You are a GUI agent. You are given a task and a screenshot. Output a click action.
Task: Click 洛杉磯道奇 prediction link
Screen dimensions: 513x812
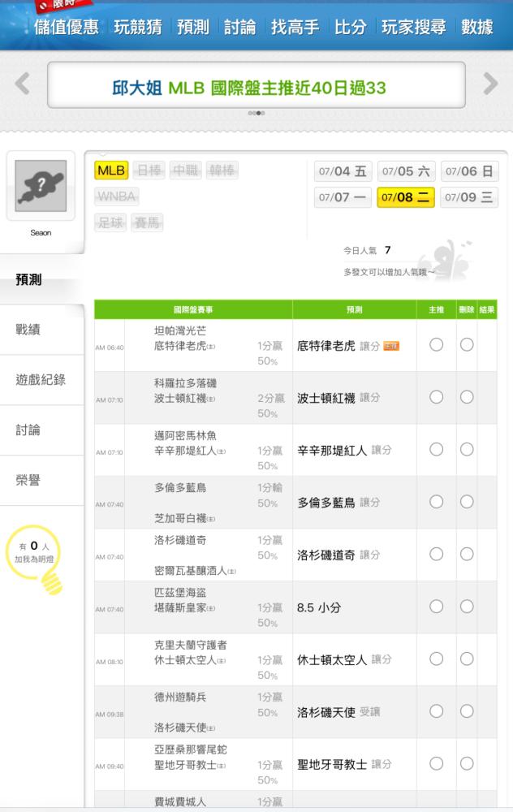[x=327, y=555]
